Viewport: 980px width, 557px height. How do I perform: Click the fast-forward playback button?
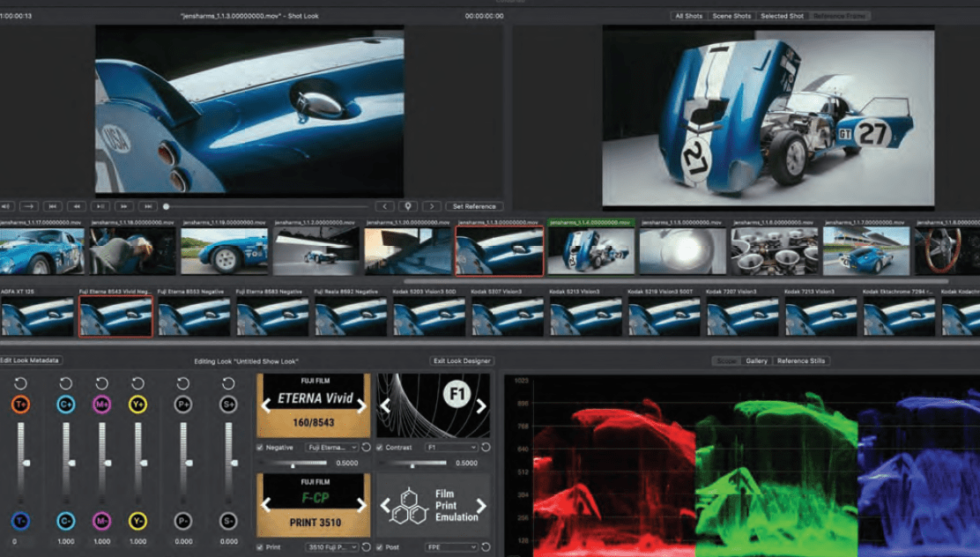tap(123, 206)
